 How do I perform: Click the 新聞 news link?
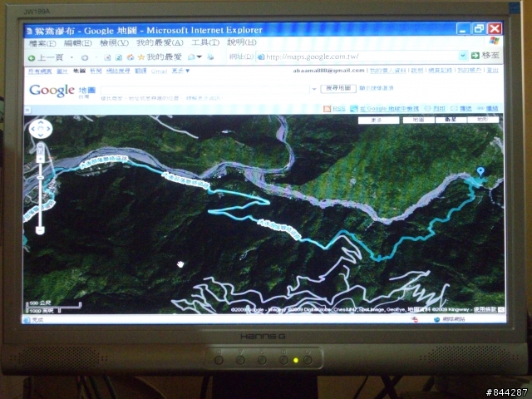[96, 71]
